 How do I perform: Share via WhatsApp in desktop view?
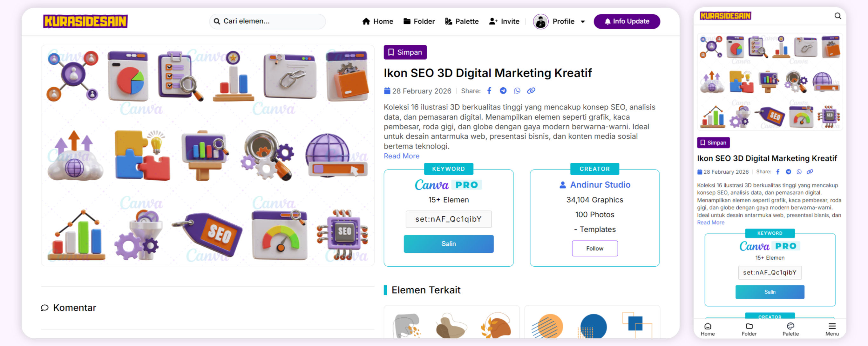pos(517,90)
